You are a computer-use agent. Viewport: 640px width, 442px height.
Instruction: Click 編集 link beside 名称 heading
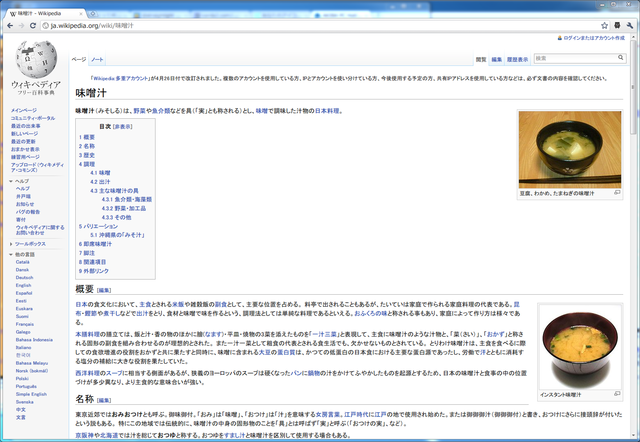[104, 400]
